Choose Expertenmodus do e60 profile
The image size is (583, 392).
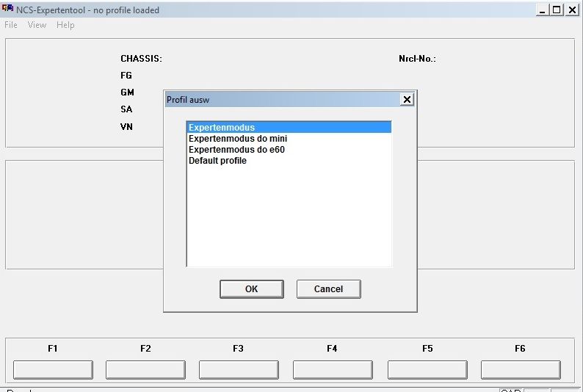[289, 150]
